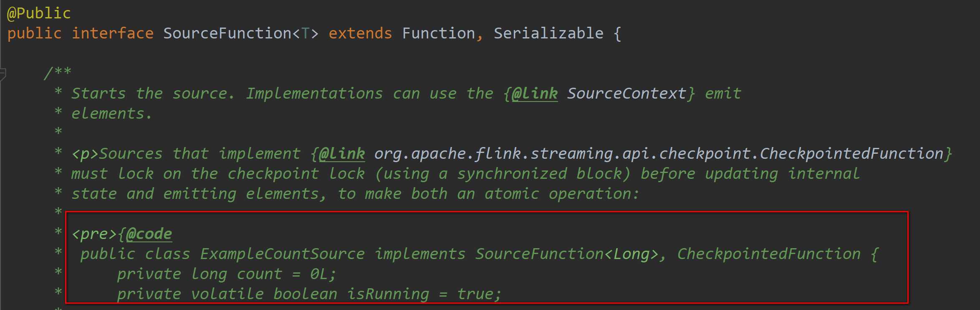Click the @Public annotation
980x310 pixels.
click(39, 13)
